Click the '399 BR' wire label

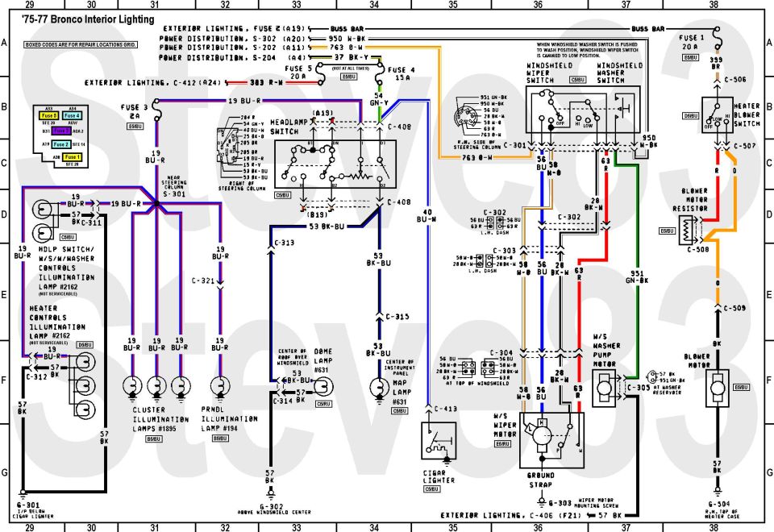716,63
